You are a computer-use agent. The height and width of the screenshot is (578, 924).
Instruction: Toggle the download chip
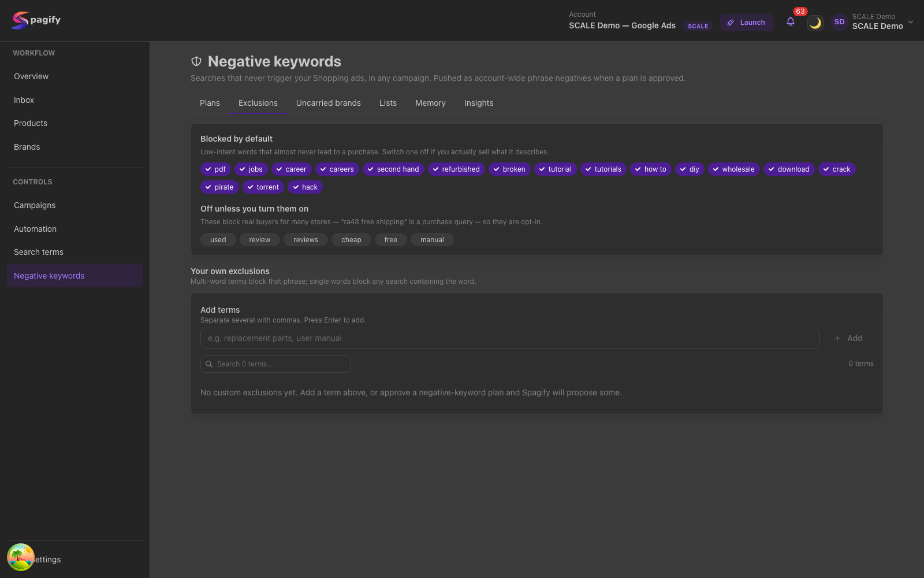tap(789, 169)
